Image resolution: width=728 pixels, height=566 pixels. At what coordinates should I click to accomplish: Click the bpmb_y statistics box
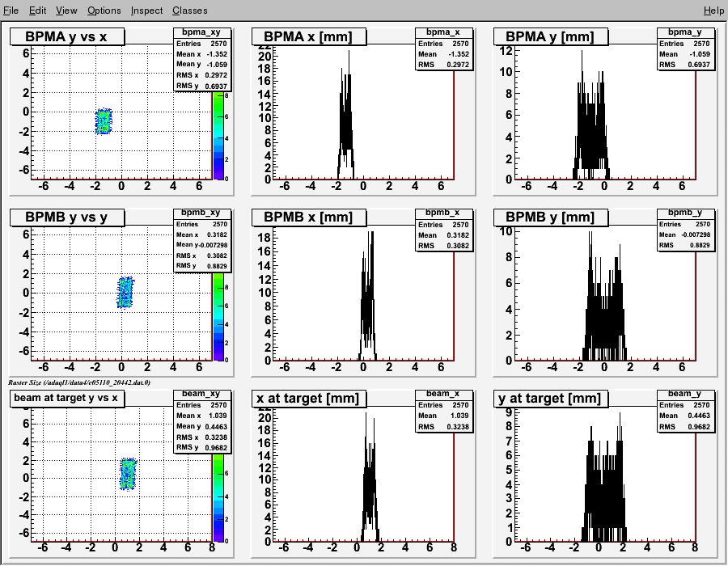[685, 230]
